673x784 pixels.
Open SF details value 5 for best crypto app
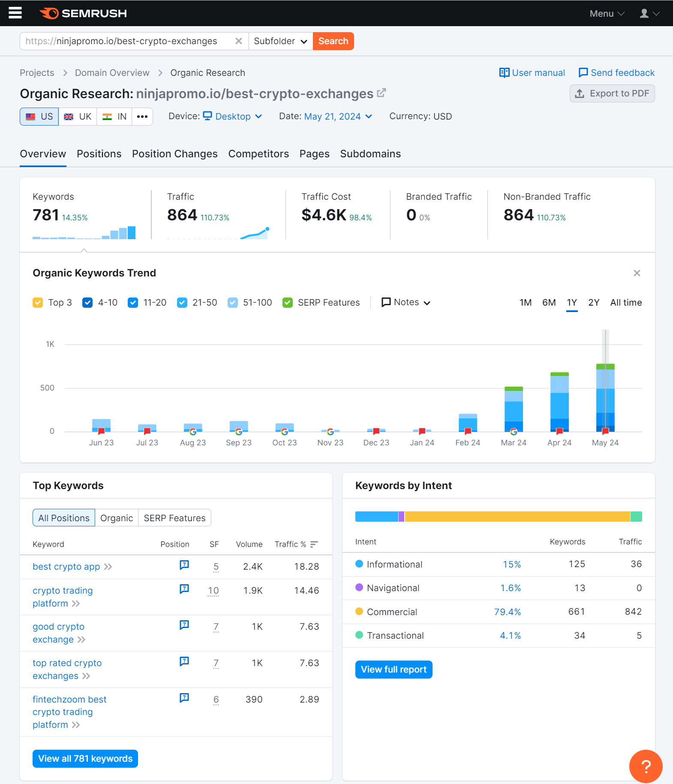216,567
